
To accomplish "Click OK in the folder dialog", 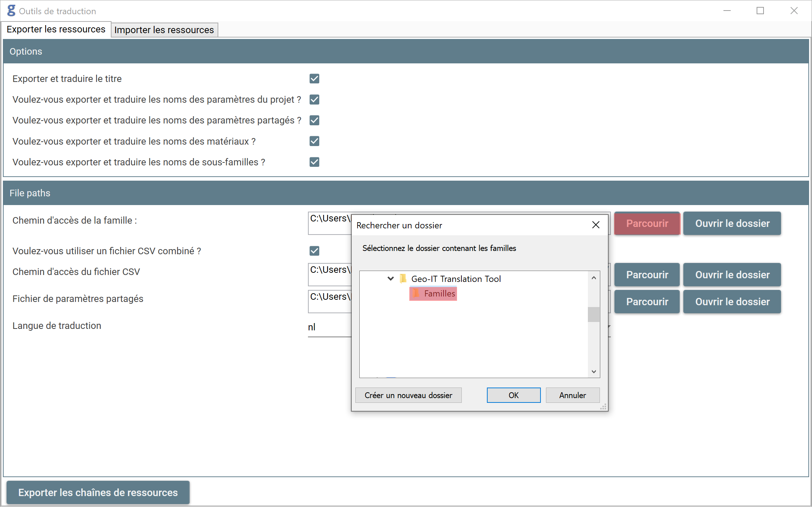I will coord(513,395).
